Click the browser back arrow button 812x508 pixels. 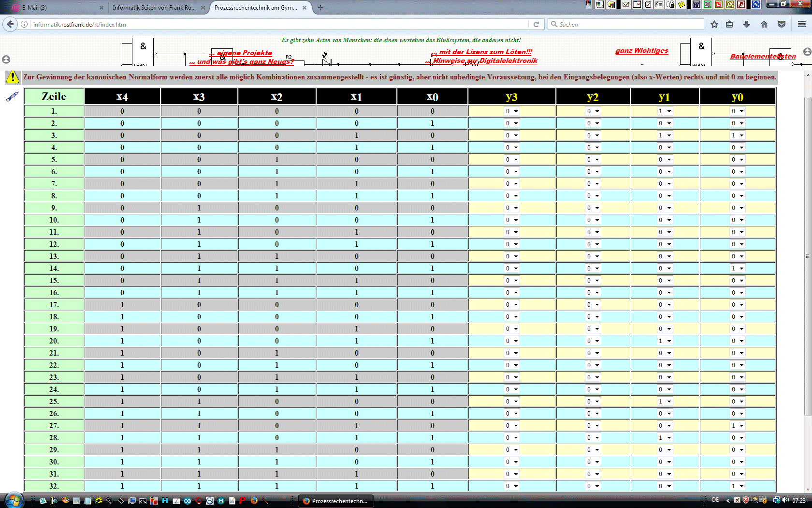click(x=10, y=24)
